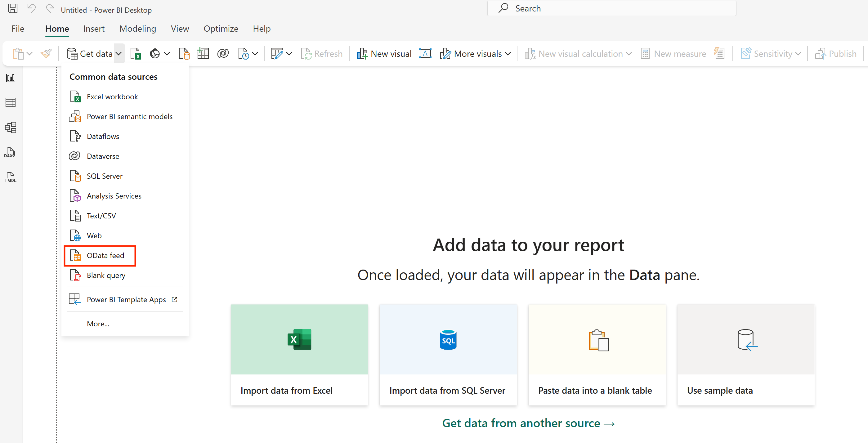Expand the Get data dropdown arrow
The image size is (868, 443).
pos(119,54)
